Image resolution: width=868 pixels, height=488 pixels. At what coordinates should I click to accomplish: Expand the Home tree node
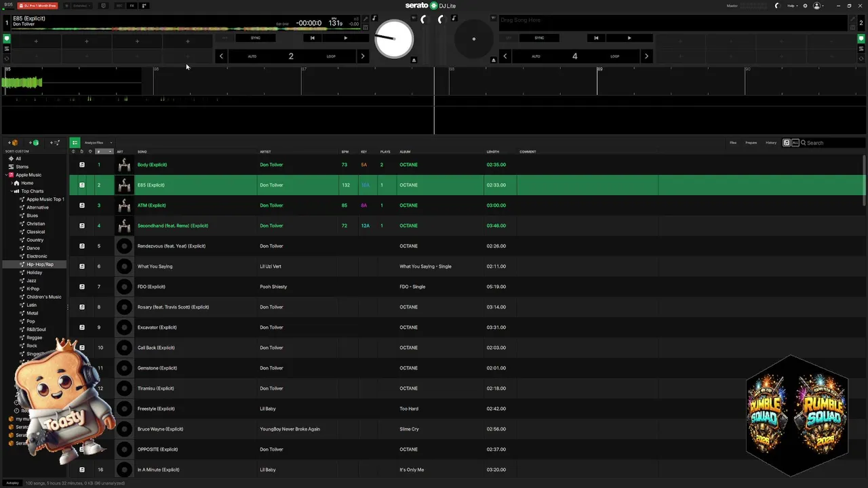[x=11, y=183]
